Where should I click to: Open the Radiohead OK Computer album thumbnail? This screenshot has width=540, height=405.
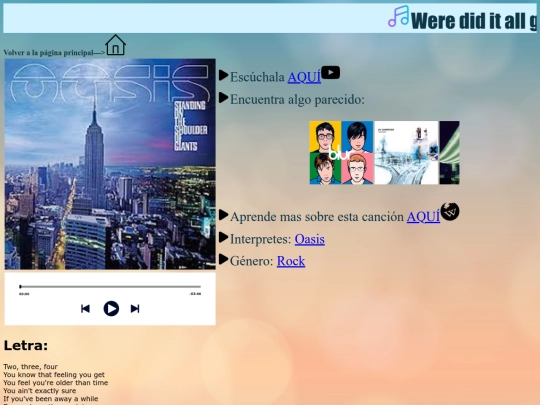tap(406, 153)
